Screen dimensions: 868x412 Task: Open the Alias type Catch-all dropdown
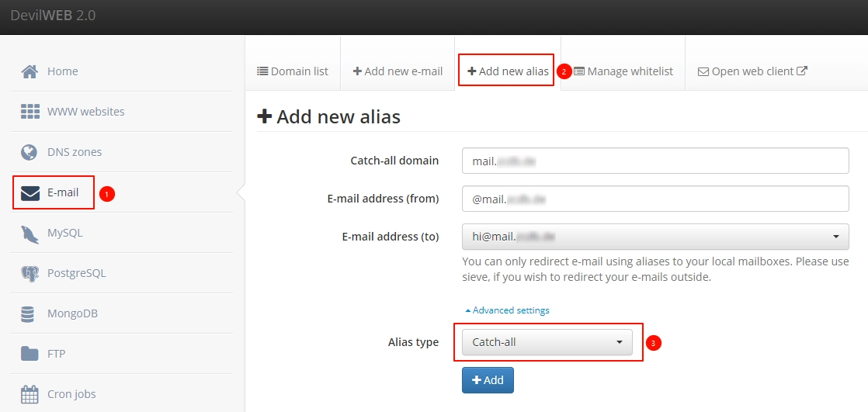coord(547,342)
